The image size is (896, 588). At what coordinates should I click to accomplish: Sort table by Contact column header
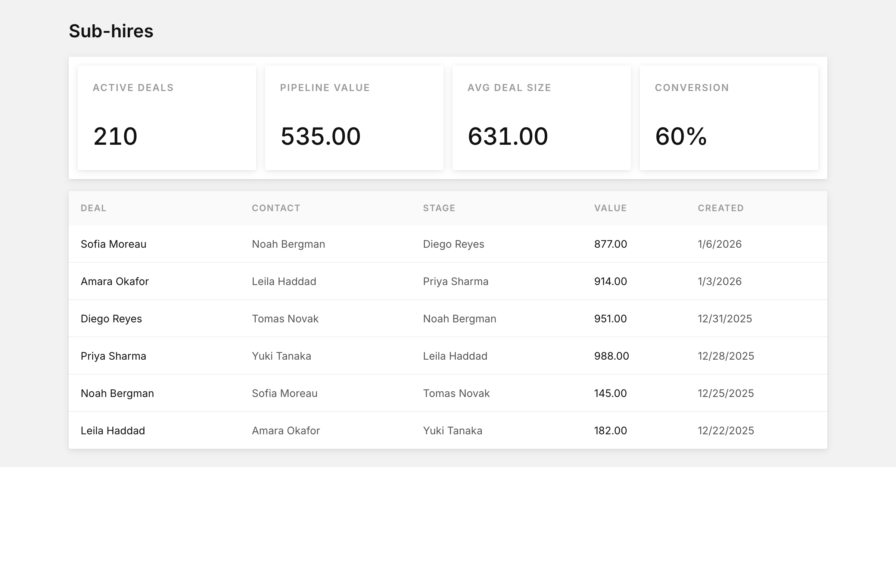tap(276, 208)
